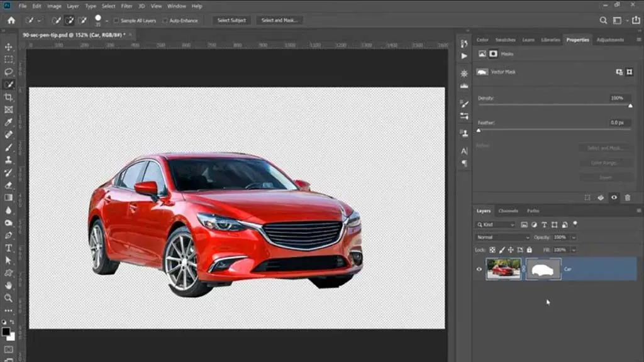This screenshot has width=644, height=362.
Task: Select the Horizontal Type tool
Action: tap(8, 248)
